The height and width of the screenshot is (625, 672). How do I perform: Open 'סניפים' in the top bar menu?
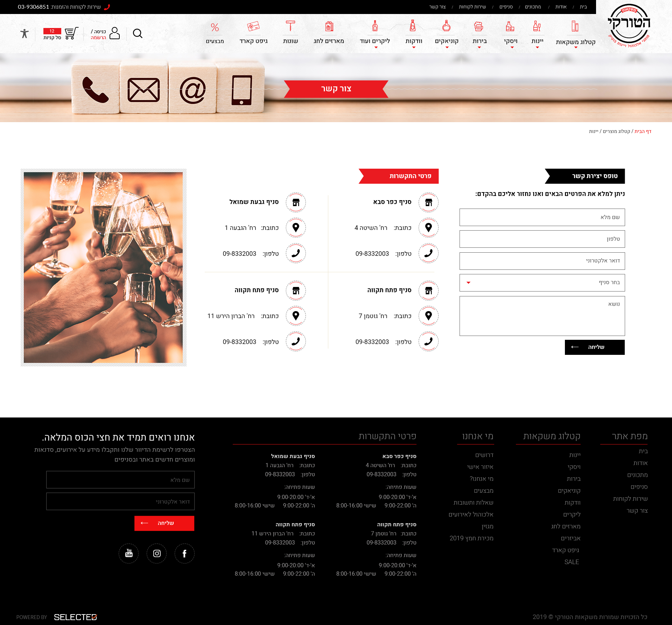(506, 7)
